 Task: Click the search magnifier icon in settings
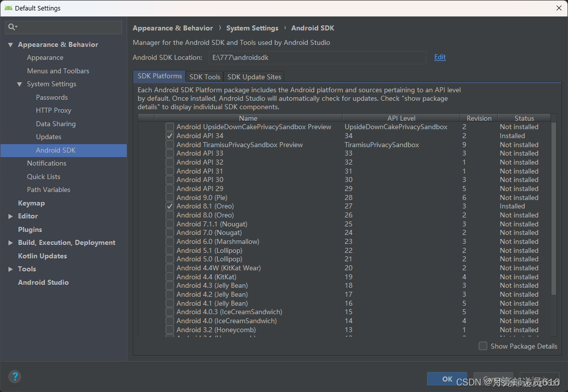(12, 27)
